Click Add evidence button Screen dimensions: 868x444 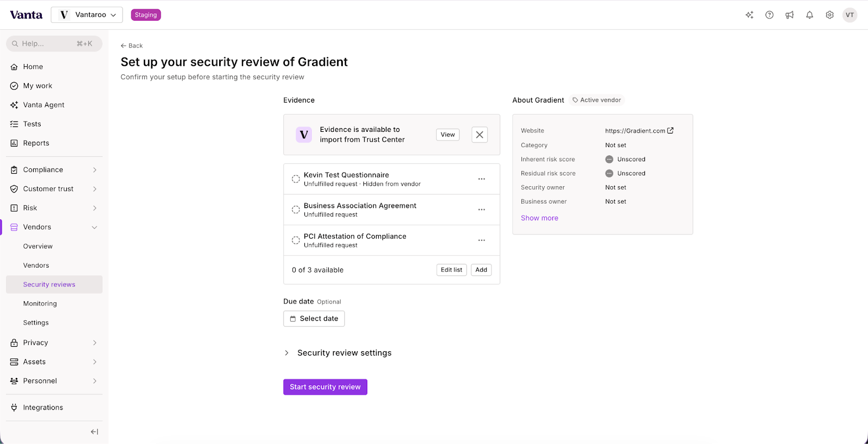[481, 270]
